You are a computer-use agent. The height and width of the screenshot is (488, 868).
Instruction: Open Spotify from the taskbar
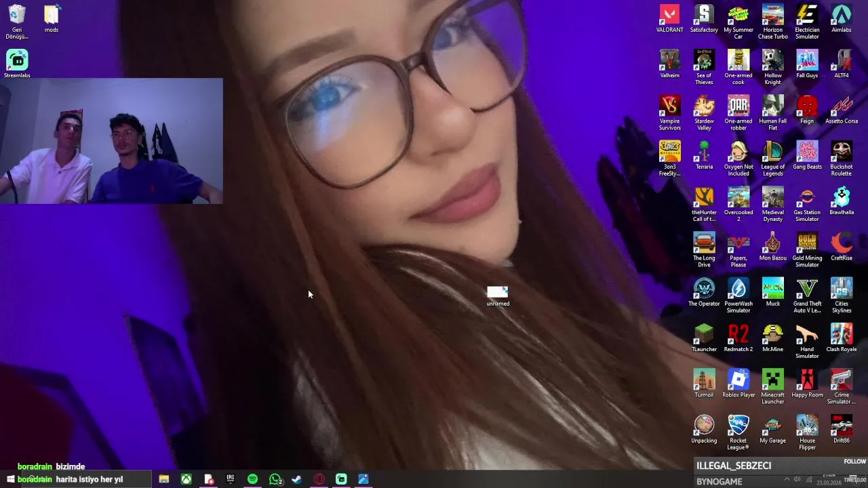(x=253, y=479)
